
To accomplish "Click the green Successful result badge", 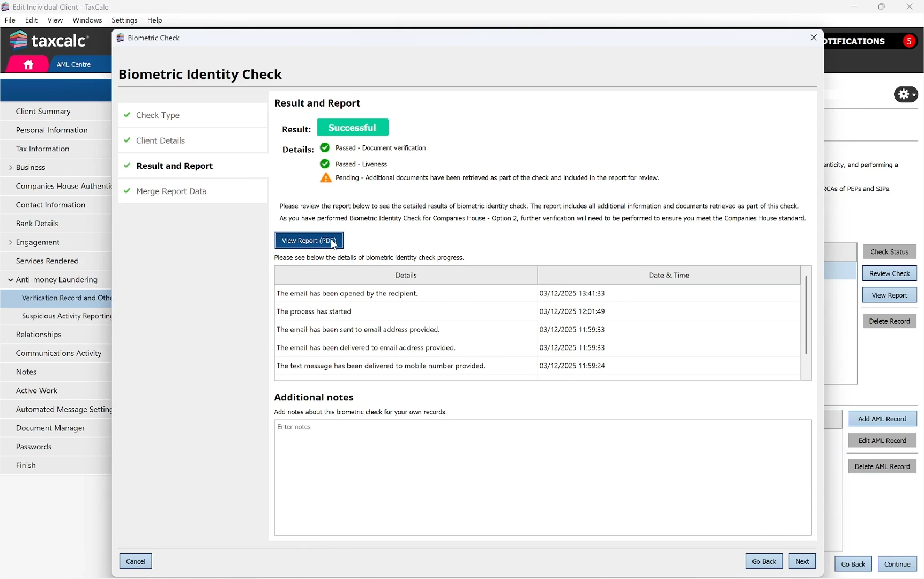I will tap(353, 128).
